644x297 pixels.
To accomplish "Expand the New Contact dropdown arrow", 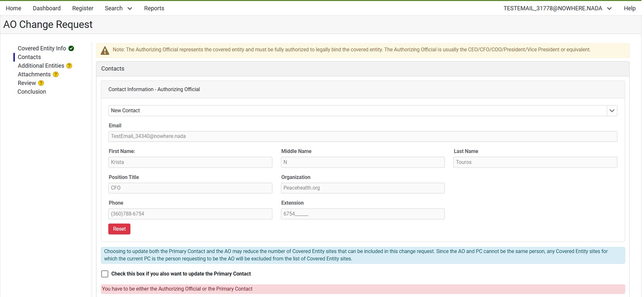I will click(612, 111).
